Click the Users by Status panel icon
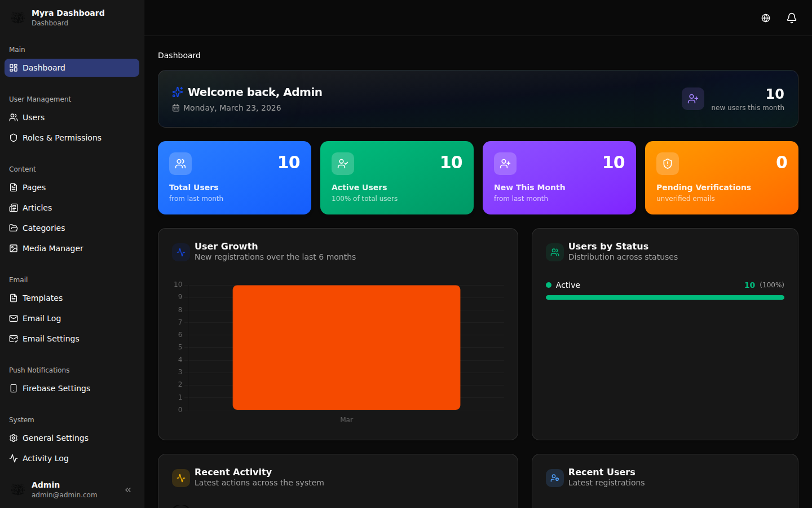Viewport: 812px width, 508px height. click(555, 252)
